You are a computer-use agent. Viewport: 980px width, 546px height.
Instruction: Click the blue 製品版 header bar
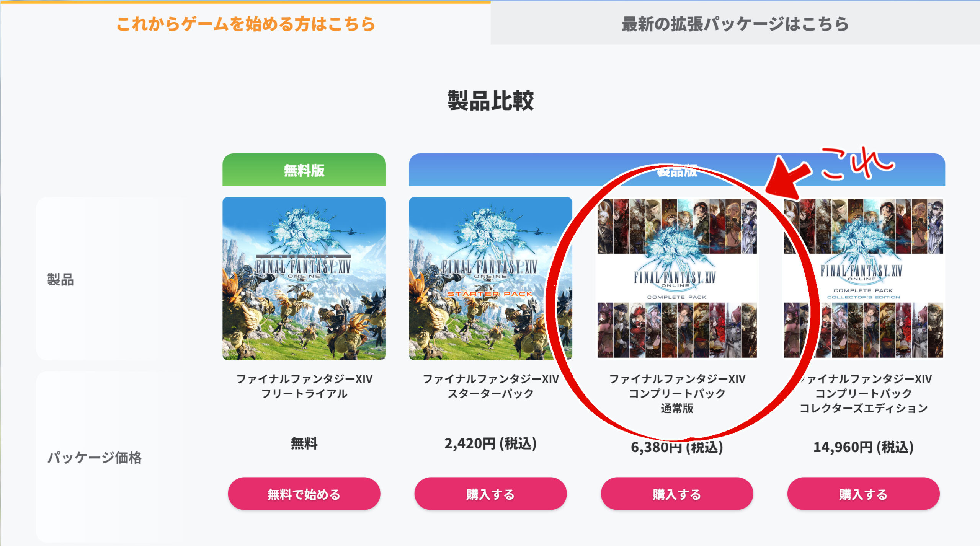[677, 170]
